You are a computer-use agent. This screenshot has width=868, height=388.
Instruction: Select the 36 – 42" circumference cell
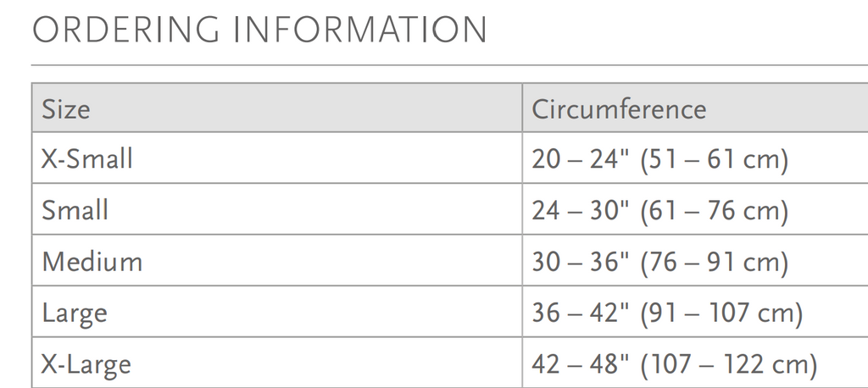(x=695, y=312)
